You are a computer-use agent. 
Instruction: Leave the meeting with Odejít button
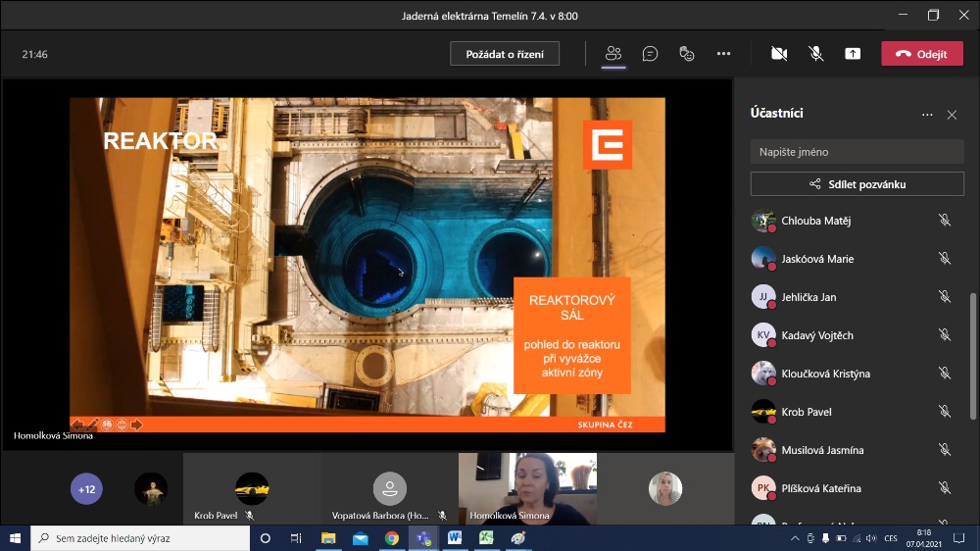point(921,54)
